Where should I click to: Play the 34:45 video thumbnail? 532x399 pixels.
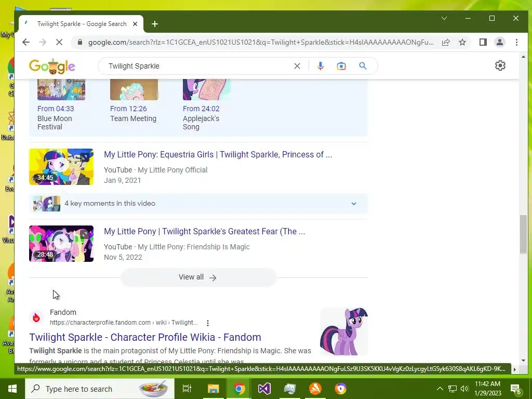tap(61, 167)
